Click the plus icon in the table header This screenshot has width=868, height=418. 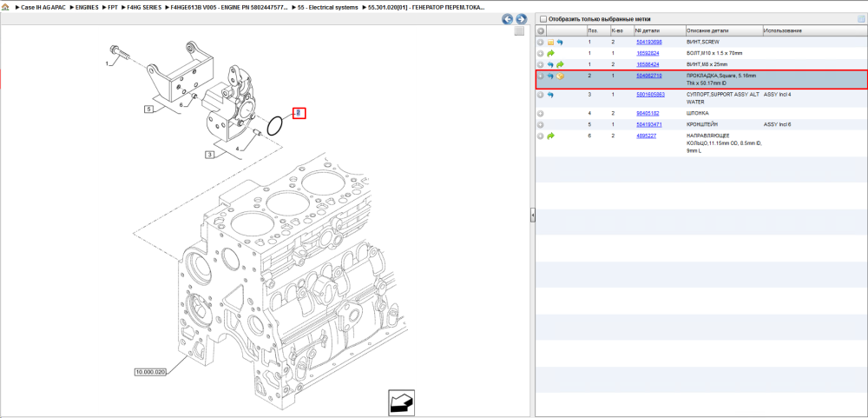[541, 31]
